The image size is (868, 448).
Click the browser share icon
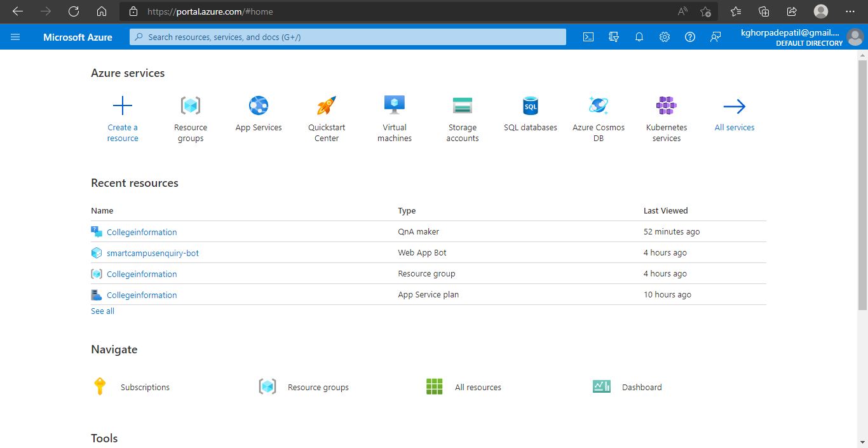(x=792, y=11)
